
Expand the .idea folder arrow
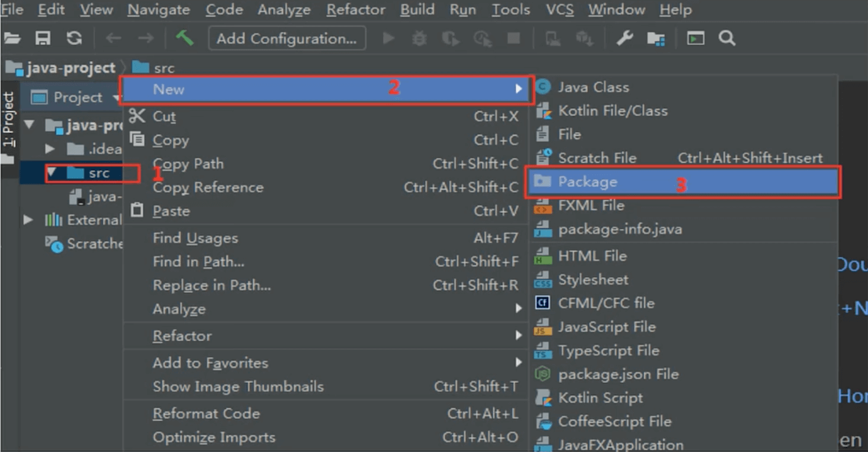pos(50,148)
